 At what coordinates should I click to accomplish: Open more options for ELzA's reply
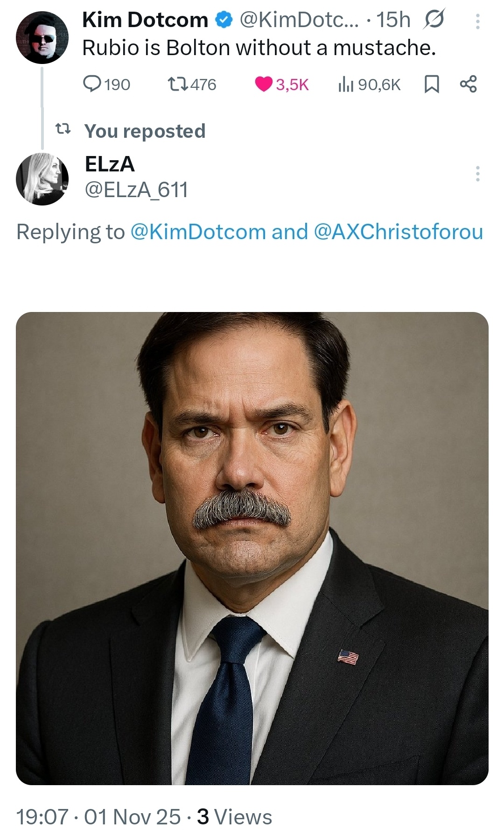click(x=477, y=174)
